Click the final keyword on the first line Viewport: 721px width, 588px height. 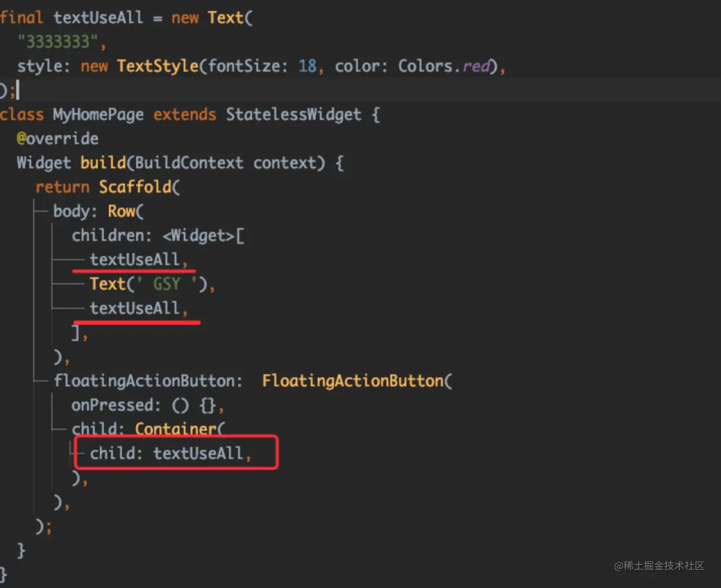point(21,17)
